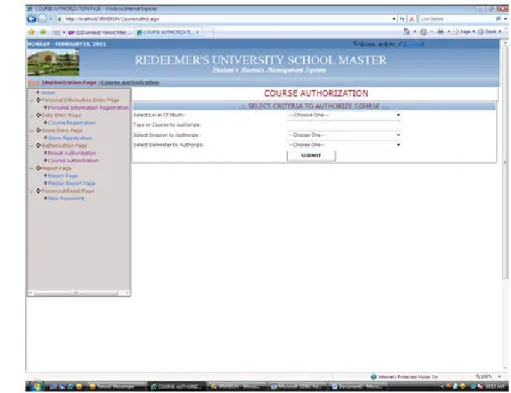Stop loading with the red X icon
The image size is (511, 393).
[x=412, y=19]
